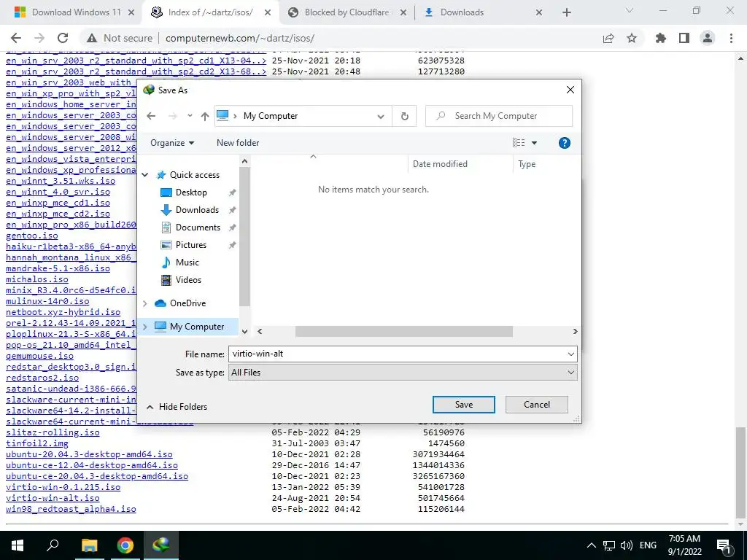747x560 pixels.
Task: Open win98_redtoast_alpha4.iso link
Action: [71, 509]
